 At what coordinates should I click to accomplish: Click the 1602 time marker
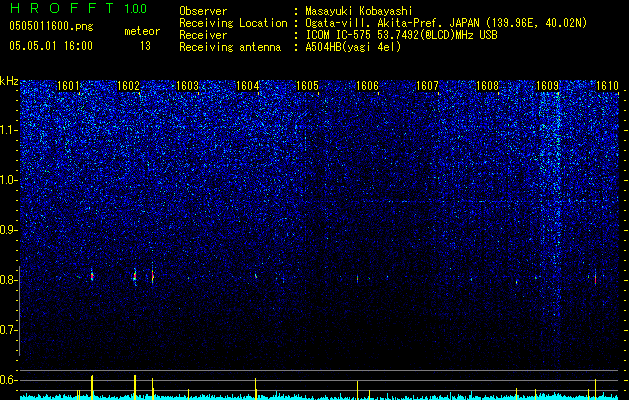pos(128,86)
